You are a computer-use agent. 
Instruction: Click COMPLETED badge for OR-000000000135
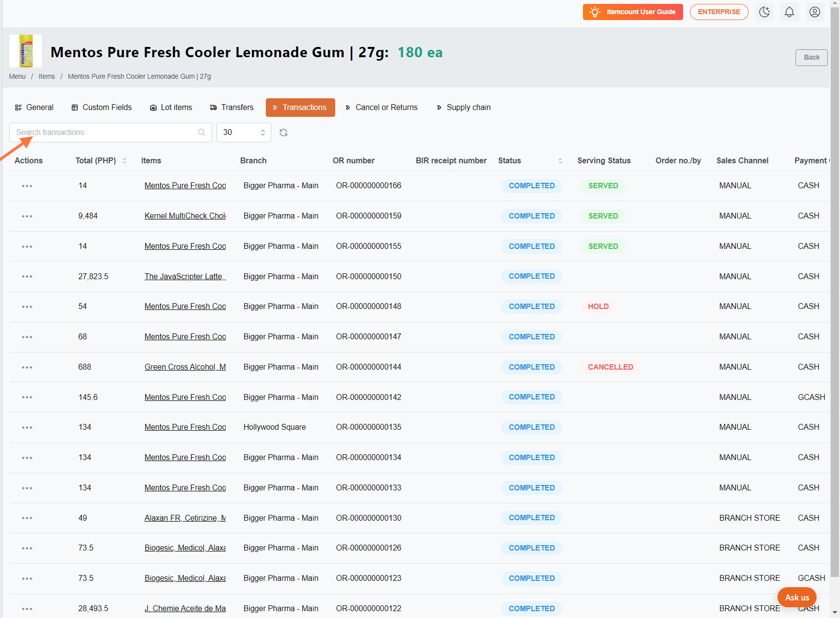tap(532, 427)
